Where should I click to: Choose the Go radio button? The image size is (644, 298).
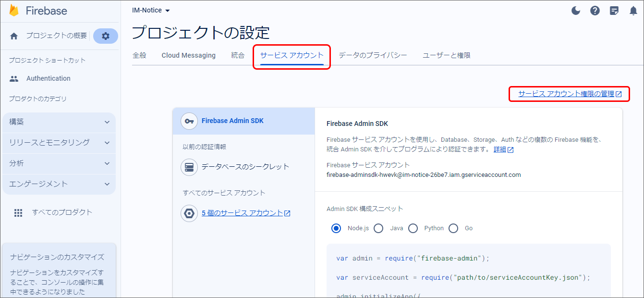pos(453,228)
